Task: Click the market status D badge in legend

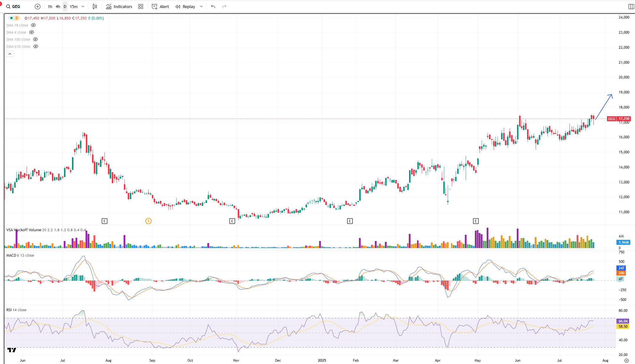Action: 17,18
